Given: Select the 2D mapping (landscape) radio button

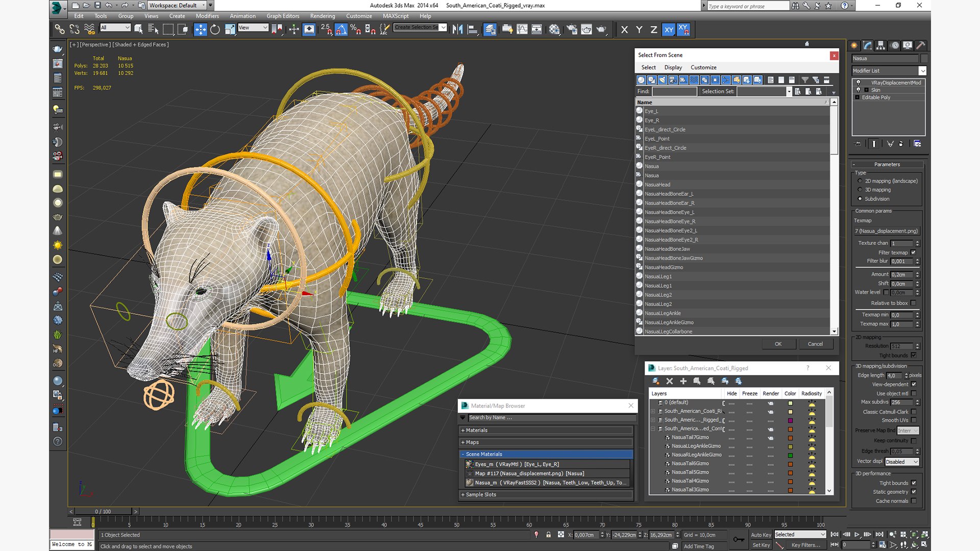Looking at the screenshot, I should point(860,181).
